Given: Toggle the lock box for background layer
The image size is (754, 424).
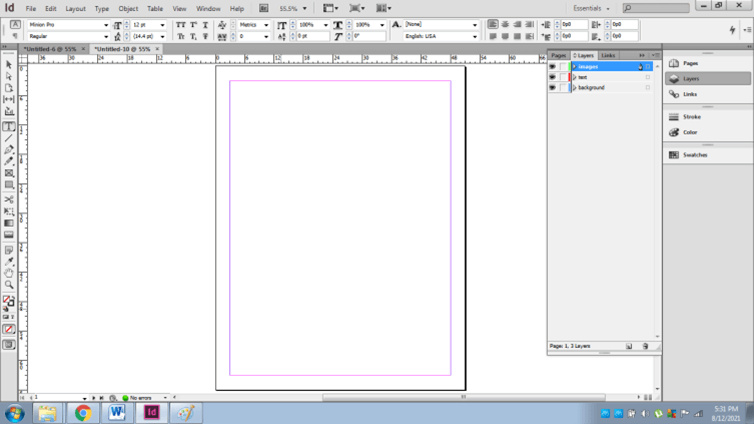Looking at the screenshot, I should coord(563,88).
